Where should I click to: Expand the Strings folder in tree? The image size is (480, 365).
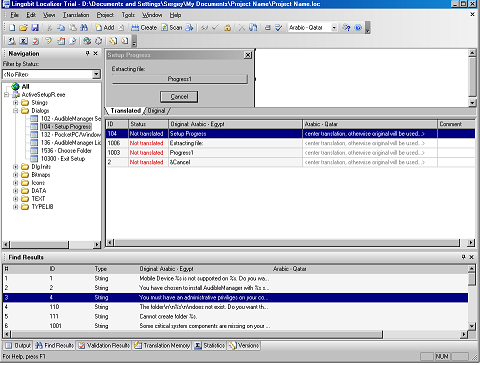point(15,103)
